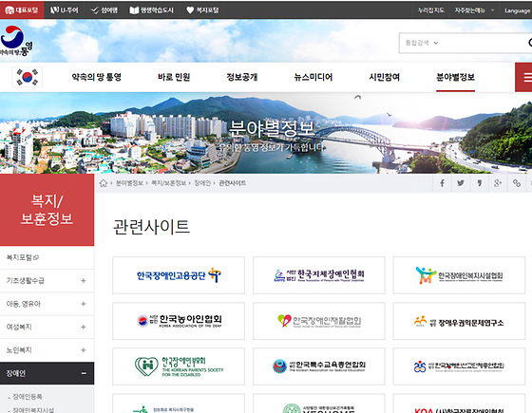Expand 기초생활수급 plus icon

(x=84, y=281)
